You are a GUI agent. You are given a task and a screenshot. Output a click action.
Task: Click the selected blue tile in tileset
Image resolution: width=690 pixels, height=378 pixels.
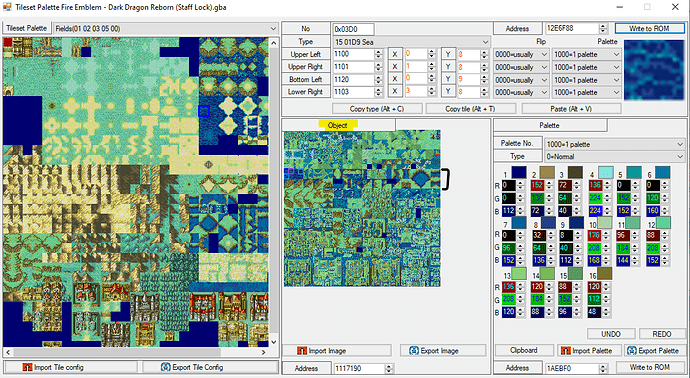click(203, 111)
